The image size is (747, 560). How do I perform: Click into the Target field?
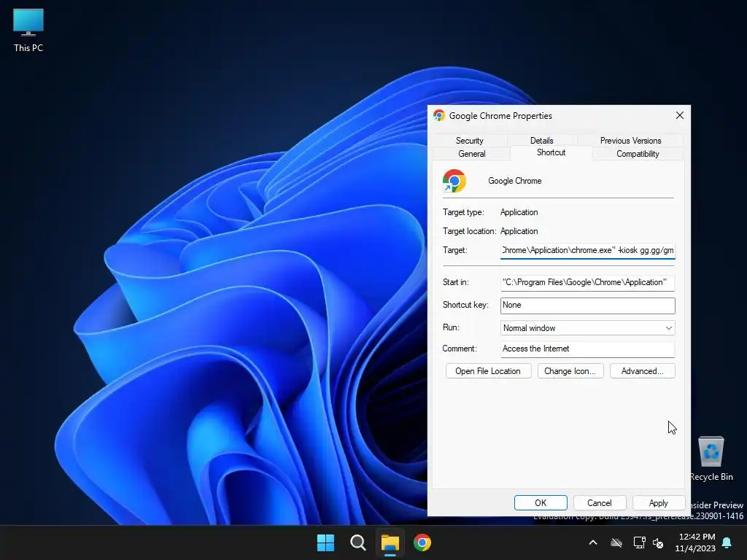coord(587,251)
